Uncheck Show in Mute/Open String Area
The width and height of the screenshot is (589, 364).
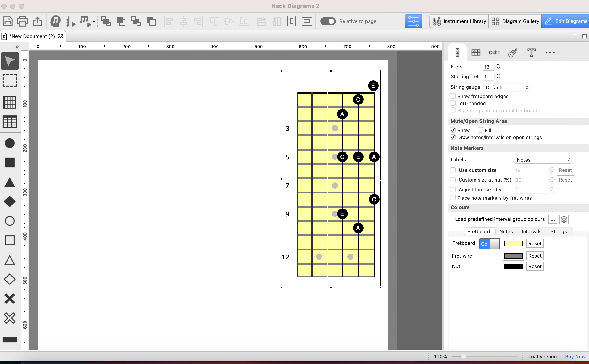pos(453,130)
